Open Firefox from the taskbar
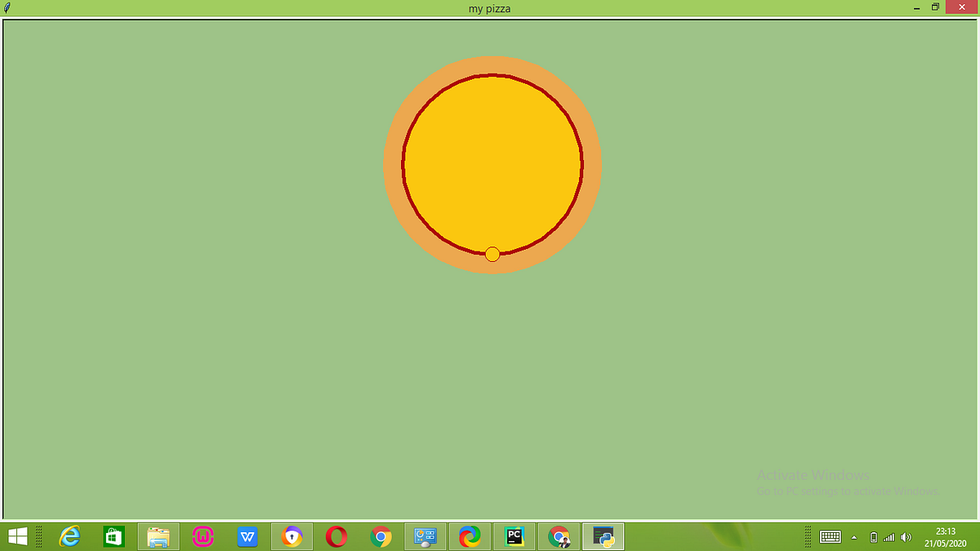The width and height of the screenshot is (980, 551). [x=470, y=536]
